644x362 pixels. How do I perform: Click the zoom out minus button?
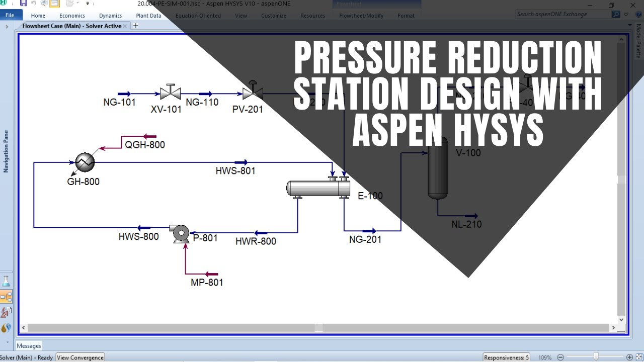[x=560, y=357]
